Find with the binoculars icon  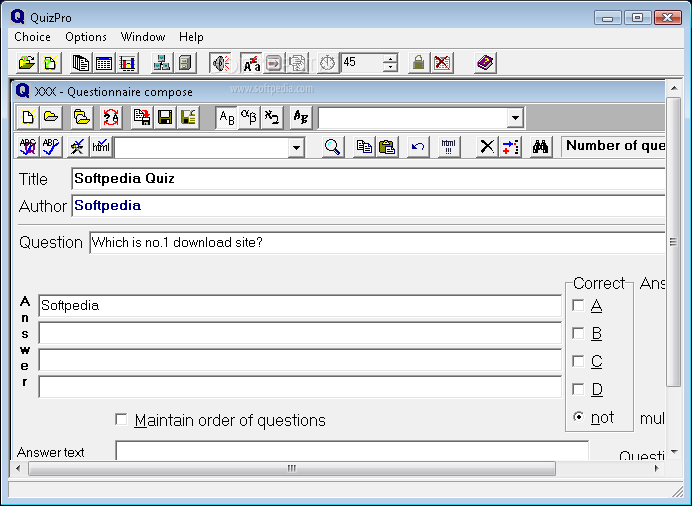pos(540,146)
